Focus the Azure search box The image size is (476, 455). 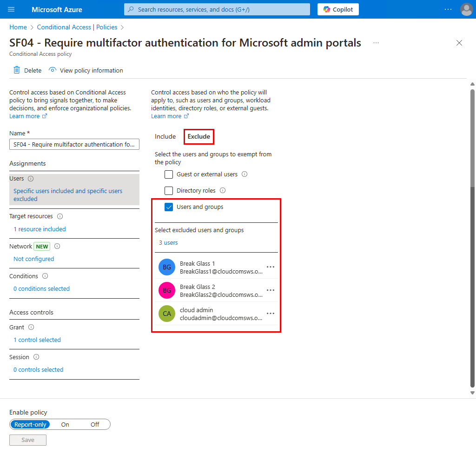pyautogui.click(x=217, y=9)
